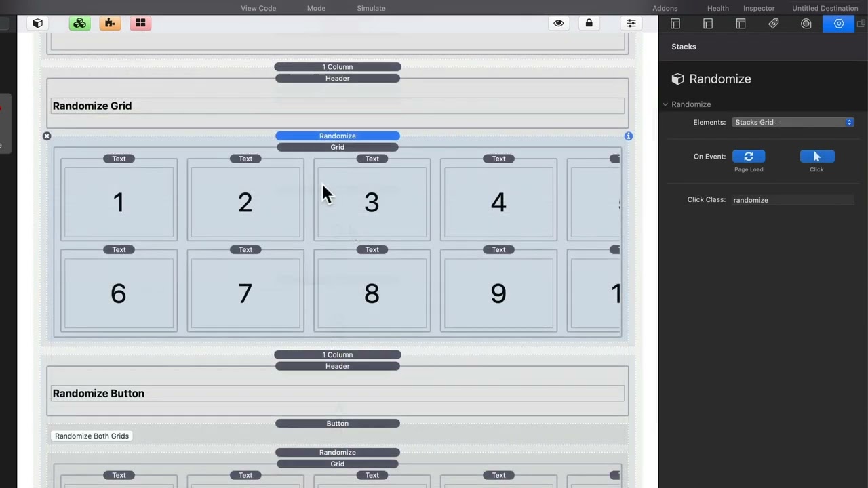
Task: Toggle the Page Load event button
Action: (749, 157)
